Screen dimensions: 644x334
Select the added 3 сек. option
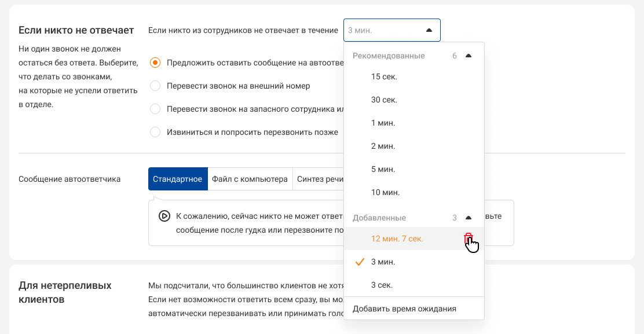382,285
